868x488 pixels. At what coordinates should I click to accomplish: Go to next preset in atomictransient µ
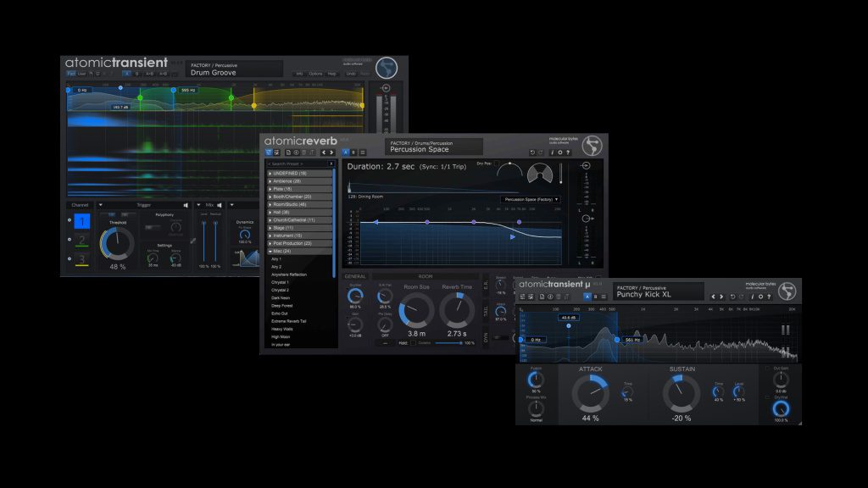click(x=723, y=297)
